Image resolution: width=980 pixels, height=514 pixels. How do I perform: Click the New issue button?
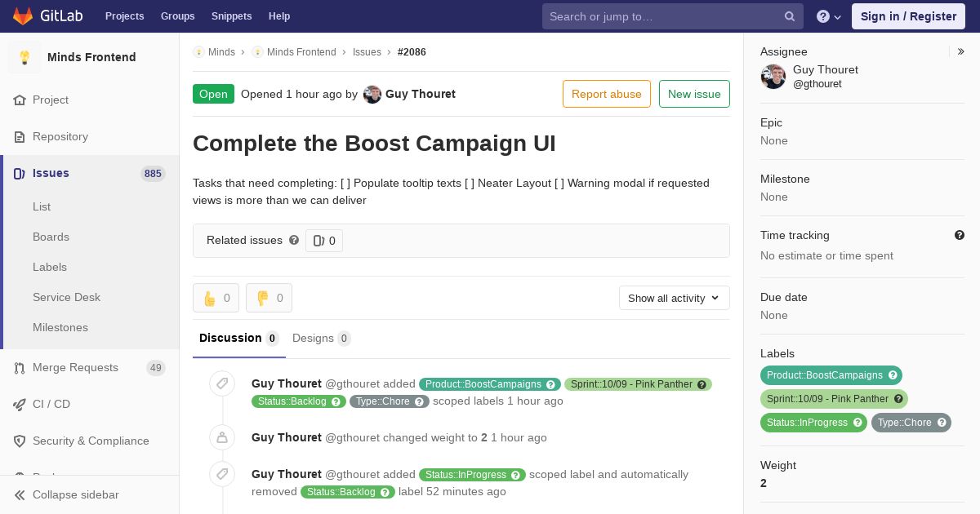click(x=694, y=94)
